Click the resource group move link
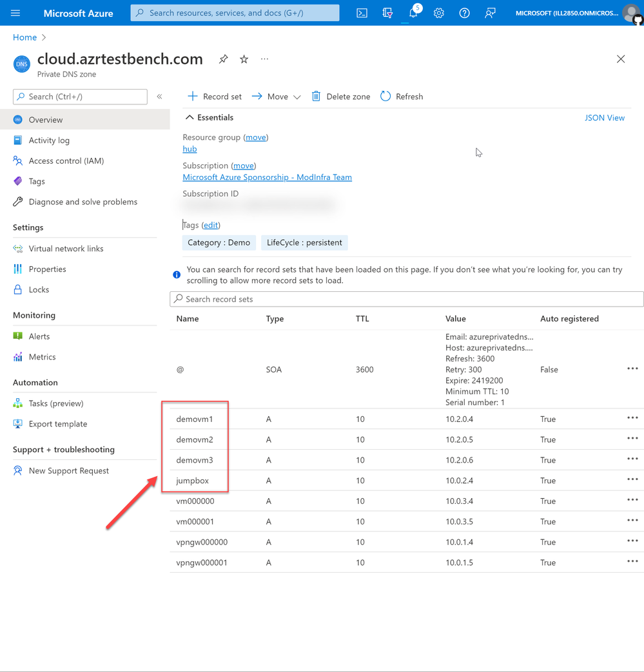The image size is (644, 672). (x=256, y=138)
